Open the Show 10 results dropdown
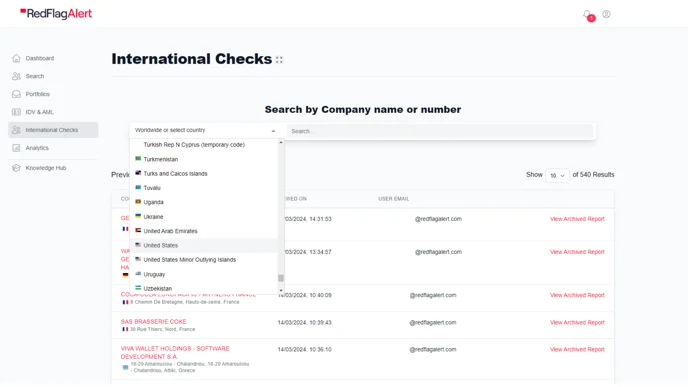The image size is (688, 387). [x=557, y=175]
